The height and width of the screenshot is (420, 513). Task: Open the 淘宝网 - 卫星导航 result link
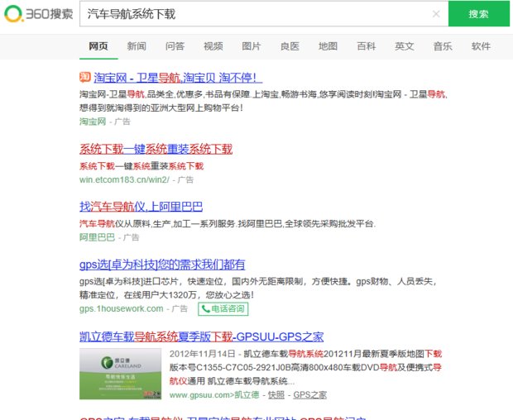[178, 78]
